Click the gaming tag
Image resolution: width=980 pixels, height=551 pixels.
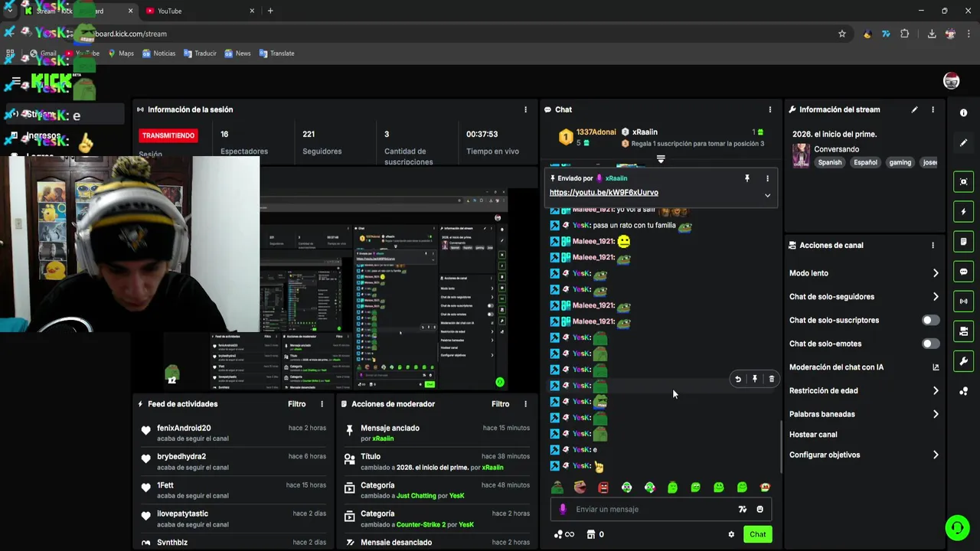(x=900, y=162)
